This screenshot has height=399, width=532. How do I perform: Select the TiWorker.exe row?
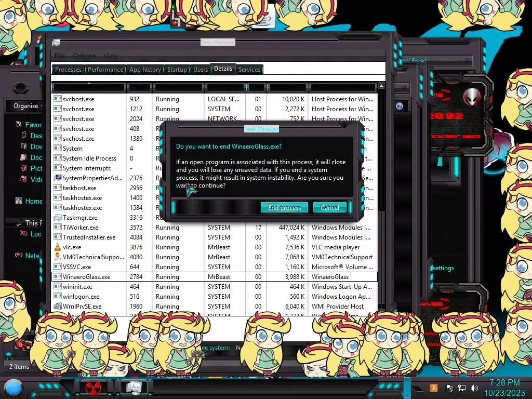(214, 228)
